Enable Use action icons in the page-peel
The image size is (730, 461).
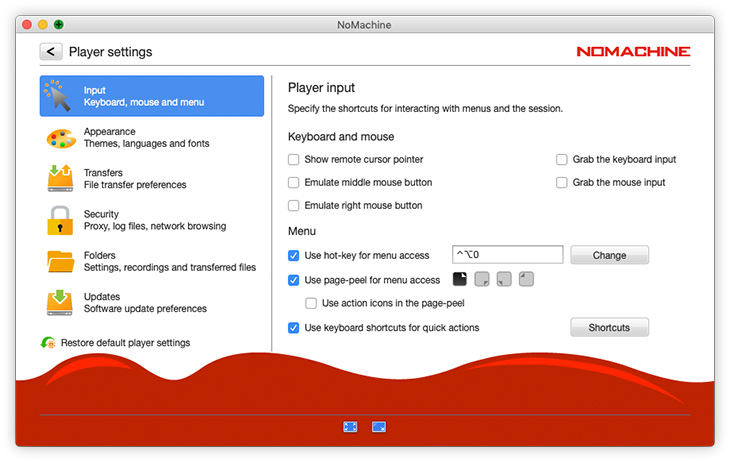click(x=311, y=303)
